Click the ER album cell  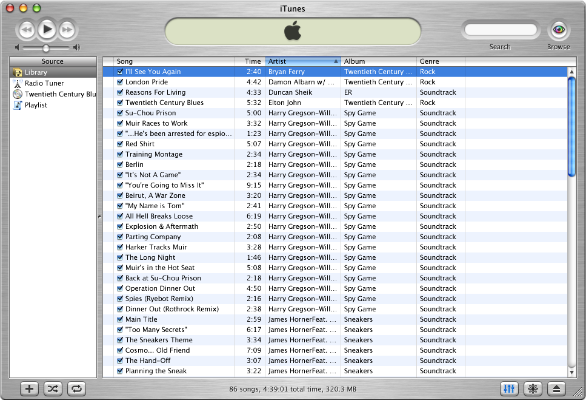coord(348,92)
